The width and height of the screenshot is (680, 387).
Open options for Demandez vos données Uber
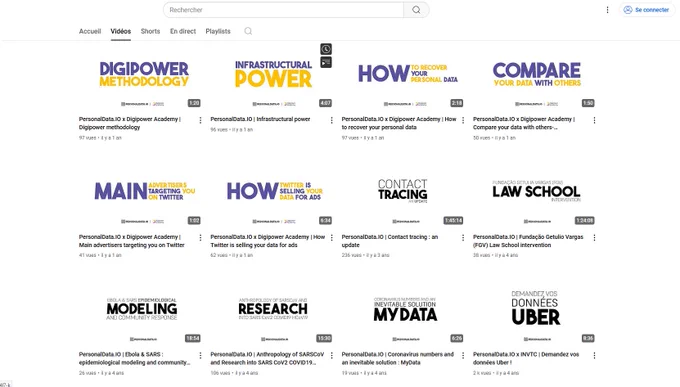pyautogui.click(x=594, y=355)
